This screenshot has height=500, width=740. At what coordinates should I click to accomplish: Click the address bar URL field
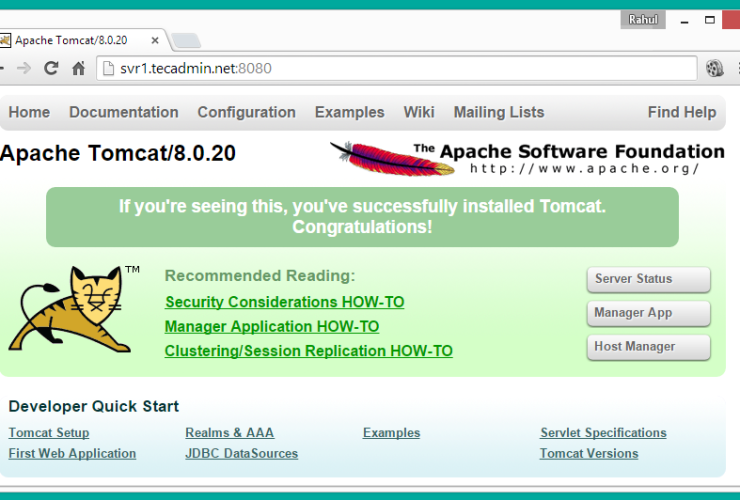[400, 68]
